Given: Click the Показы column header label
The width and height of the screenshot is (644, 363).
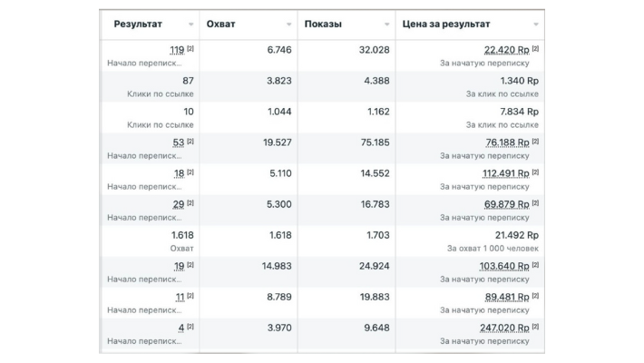Looking at the screenshot, I should coord(324,24).
